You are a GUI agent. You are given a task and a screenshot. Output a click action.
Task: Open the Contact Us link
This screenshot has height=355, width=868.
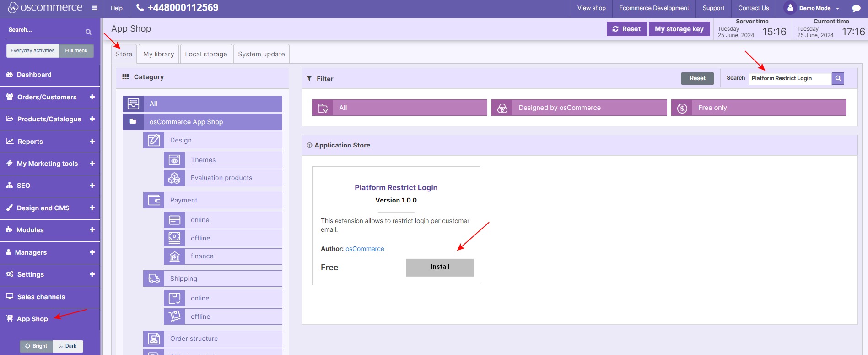click(753, 8)
